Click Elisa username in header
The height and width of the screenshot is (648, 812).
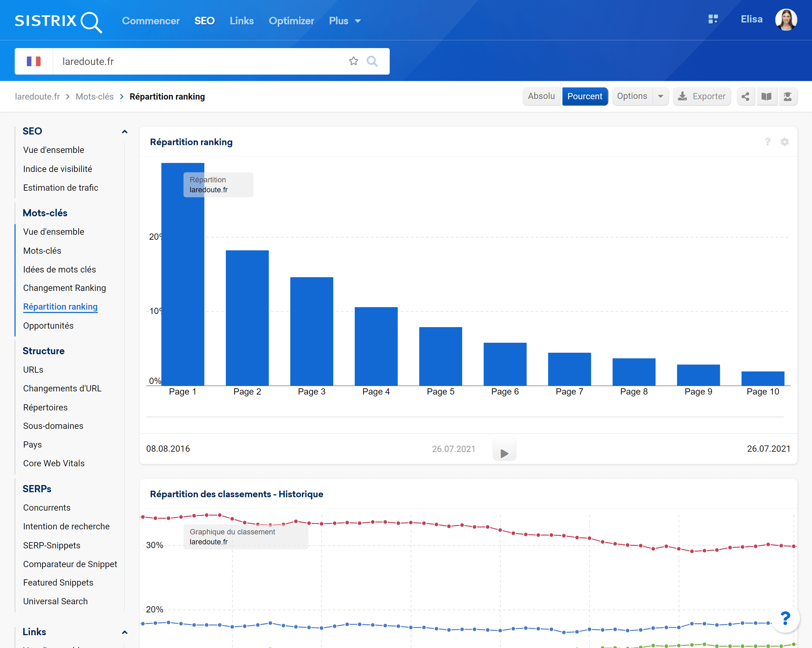pos(752,19)
